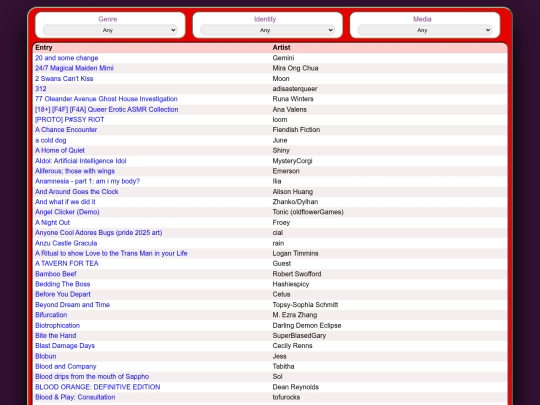This screenshot has height=405, width=540.
Task: Select artist name 'Darling Demon Eclipse'
Action: pos(307,325)
